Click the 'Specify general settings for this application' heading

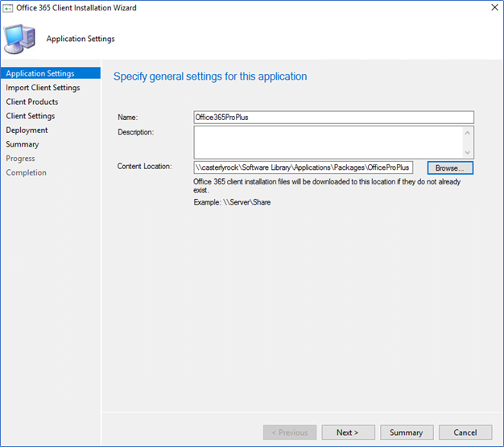(210, 77)
